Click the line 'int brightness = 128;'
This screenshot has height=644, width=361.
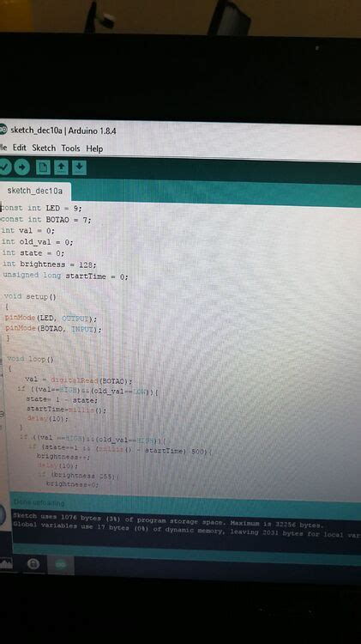coord(49,264)
